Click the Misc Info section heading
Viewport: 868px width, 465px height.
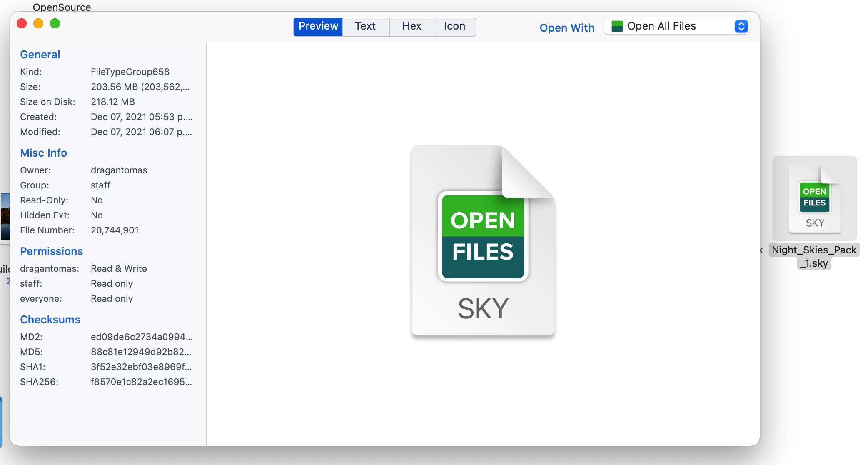43,153
